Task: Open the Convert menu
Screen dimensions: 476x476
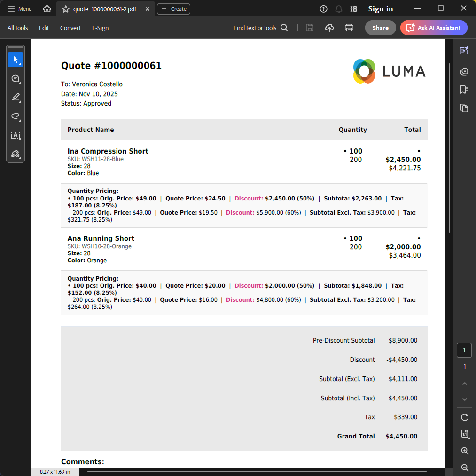Action: [70, 28]
